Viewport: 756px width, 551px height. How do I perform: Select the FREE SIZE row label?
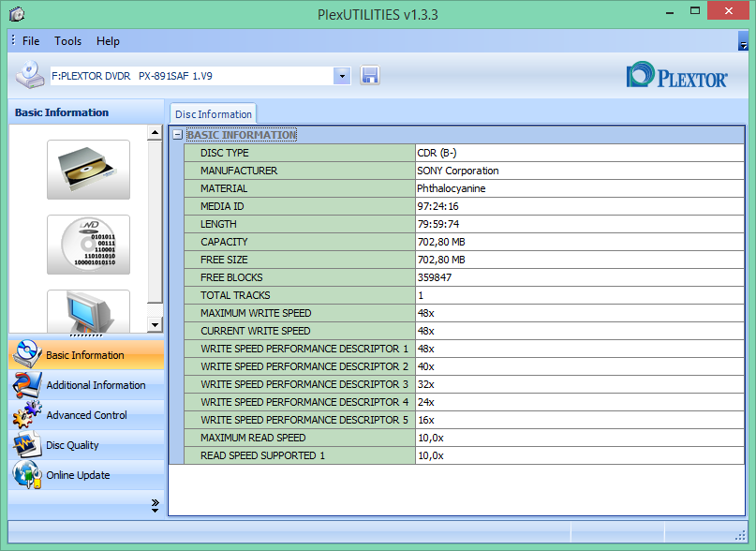(224, 261)
